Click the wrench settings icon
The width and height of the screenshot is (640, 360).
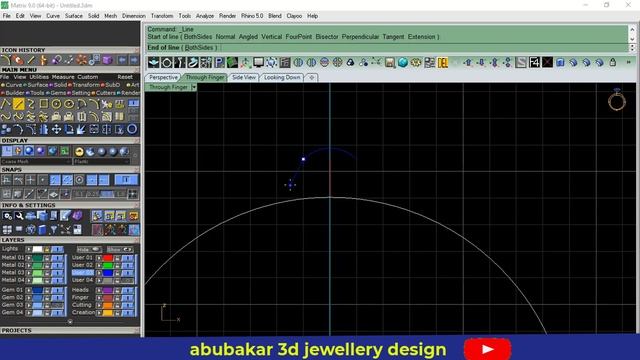tap(19, 216)
